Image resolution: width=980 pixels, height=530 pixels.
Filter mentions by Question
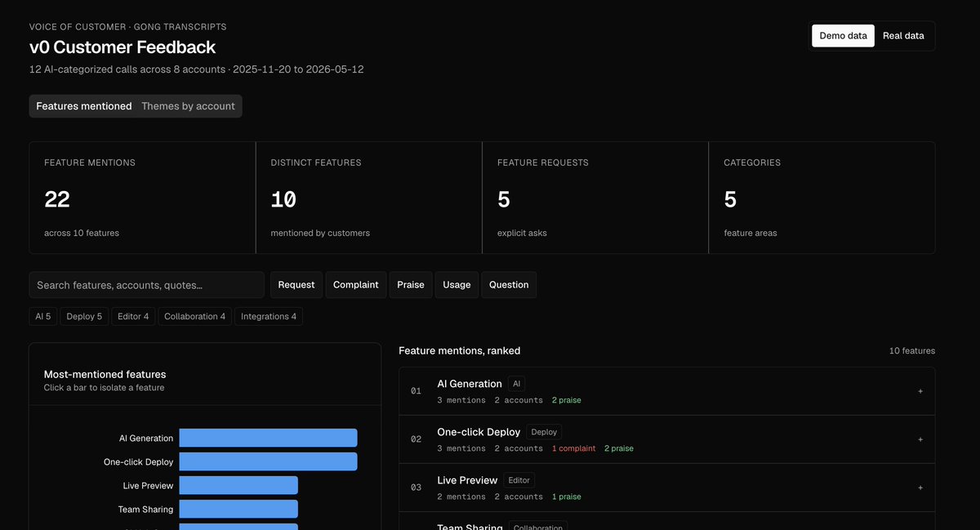click(x=509, y=285)
